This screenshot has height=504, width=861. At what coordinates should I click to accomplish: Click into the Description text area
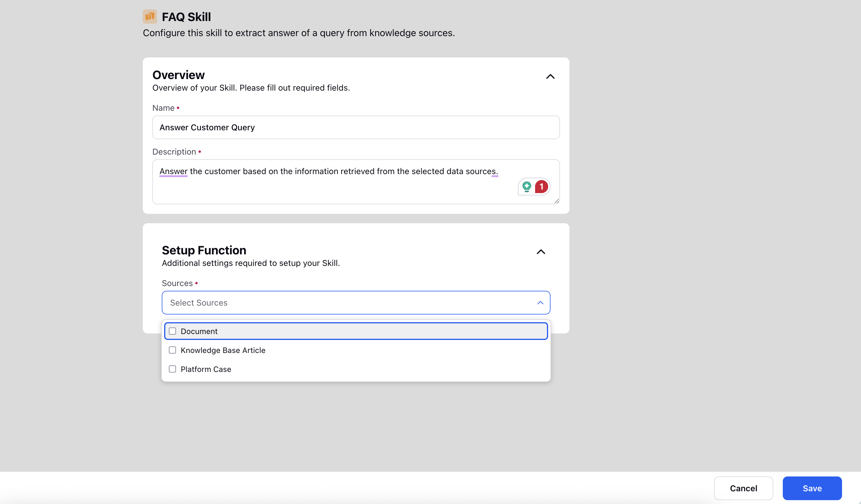tap(356, 182)
